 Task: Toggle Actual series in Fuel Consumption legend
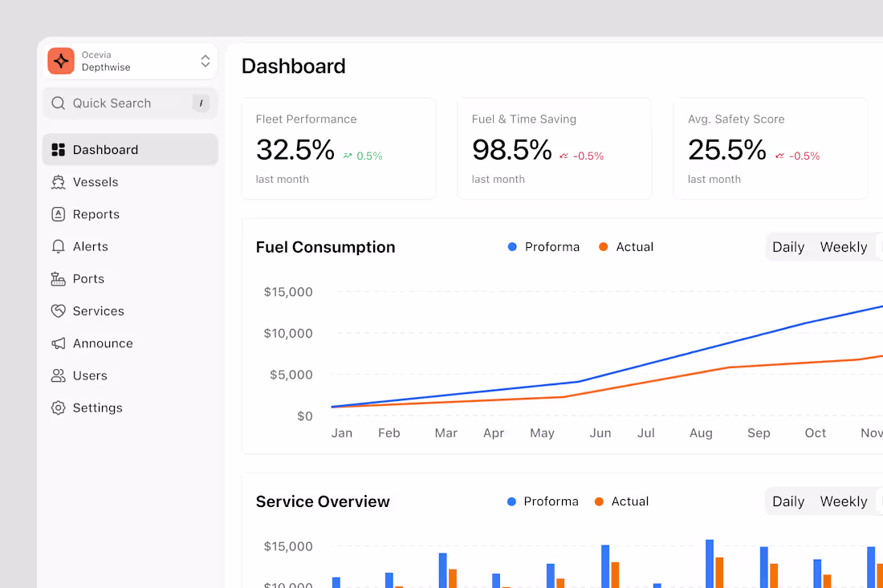point(625,247)
